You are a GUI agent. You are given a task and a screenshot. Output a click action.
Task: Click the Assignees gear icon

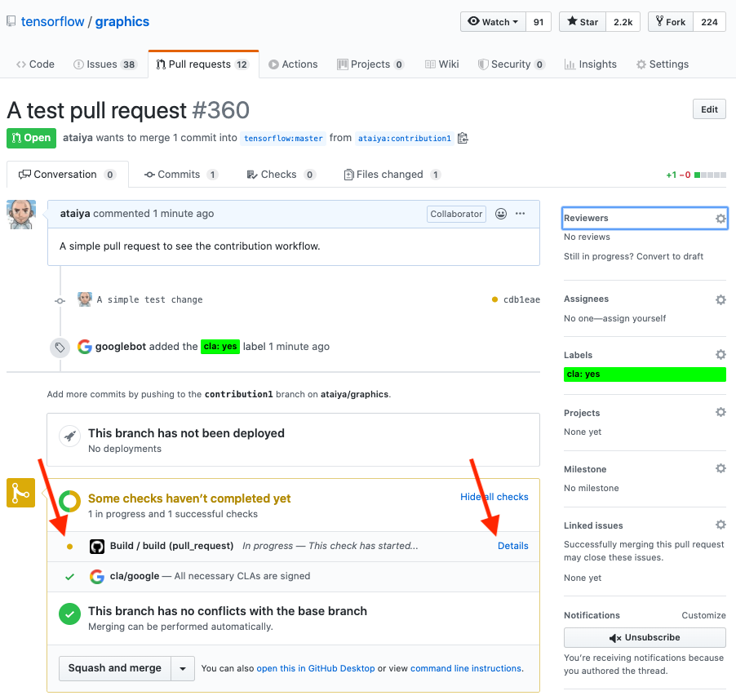tap(720, 299)
